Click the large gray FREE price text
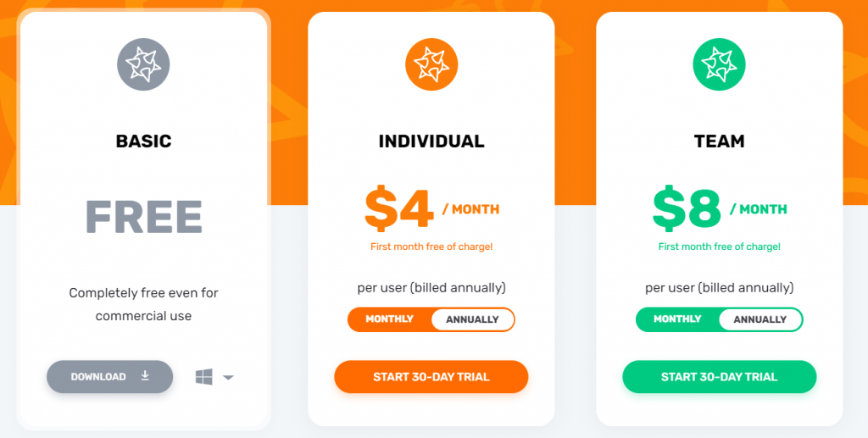868x438 pixels. (x=143, y=217)
